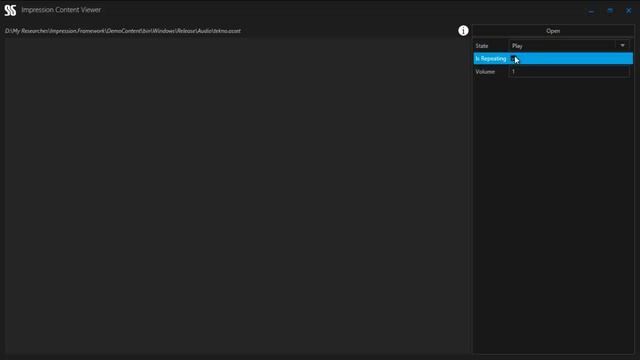640x360 pixels.
Task: Select the Is Repeating property label
Action: (x=491, y=59)
